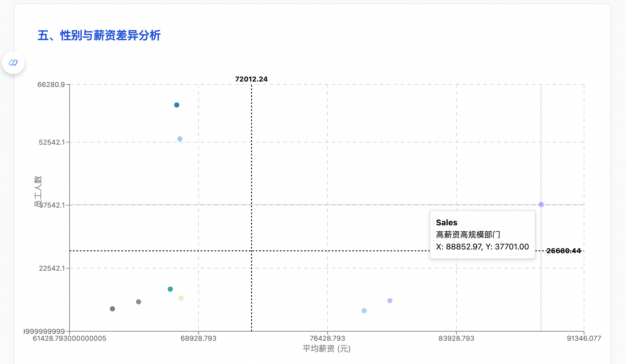Click the brown scatter point at lower left
The image size is (626, 364).
tap(112, 309)
